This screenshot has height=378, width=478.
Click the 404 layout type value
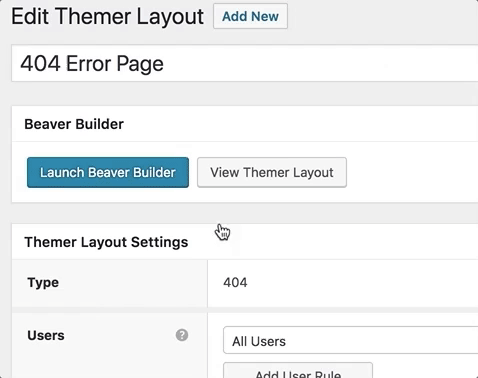(x=235, y=283)
